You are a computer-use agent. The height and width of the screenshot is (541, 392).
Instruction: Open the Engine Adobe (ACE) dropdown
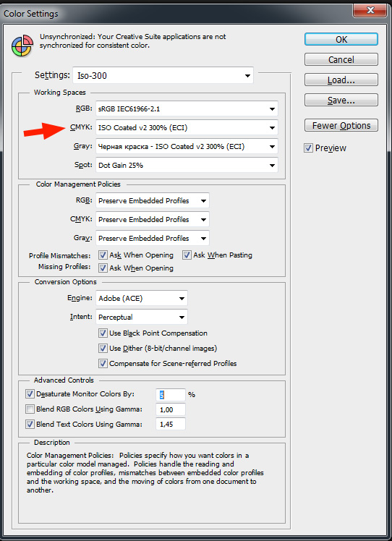click(x=142, y=299)
